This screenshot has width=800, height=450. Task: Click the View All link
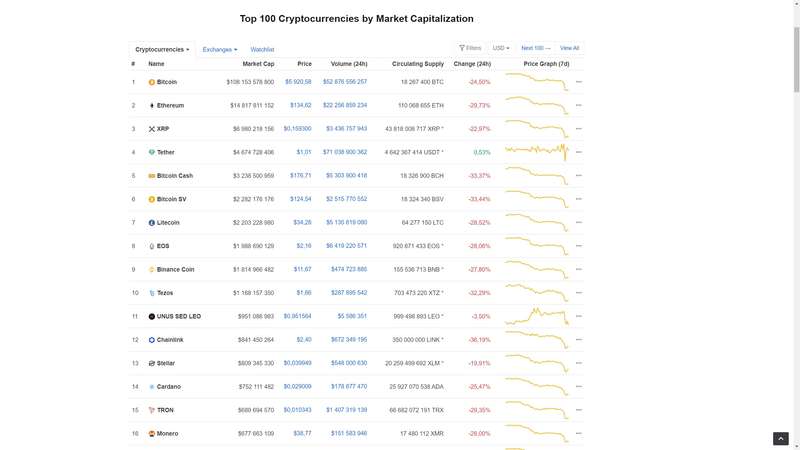pos(569,48)
